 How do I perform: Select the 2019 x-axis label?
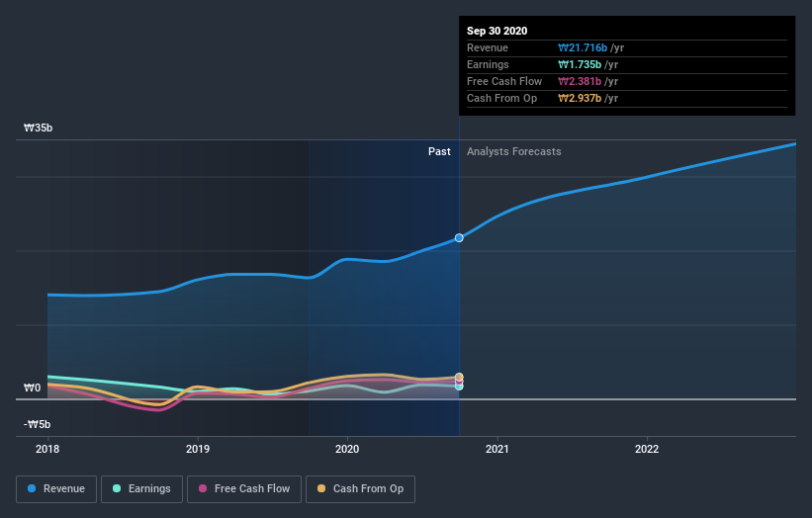[198, 449]
